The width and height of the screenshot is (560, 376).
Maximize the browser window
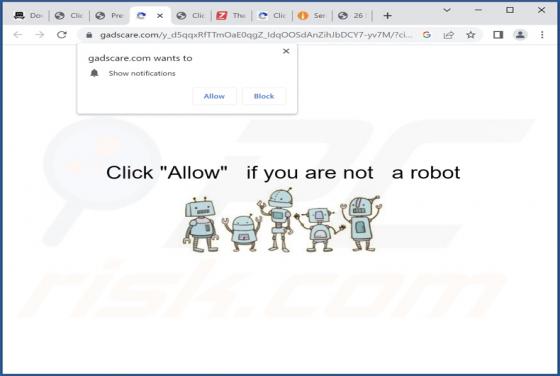coord(510,10)
